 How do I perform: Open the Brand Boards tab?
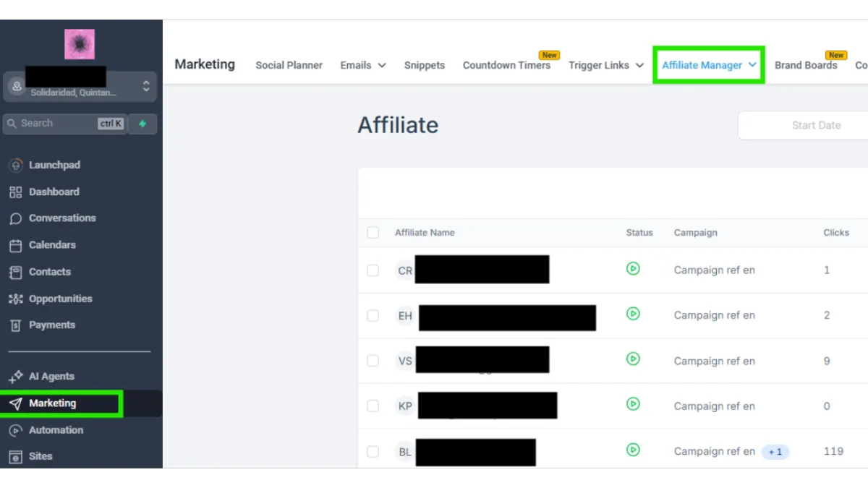point(806,65)
